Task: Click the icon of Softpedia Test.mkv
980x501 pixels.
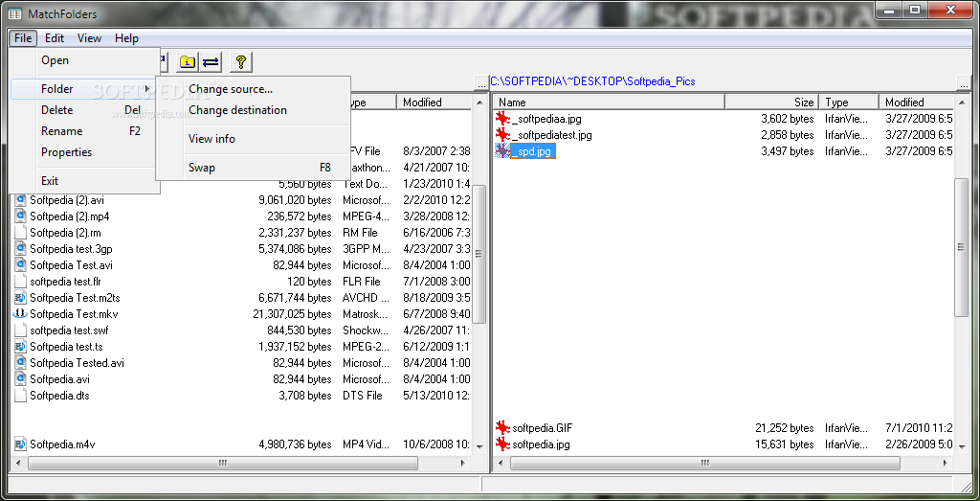Action: [20, 314]
